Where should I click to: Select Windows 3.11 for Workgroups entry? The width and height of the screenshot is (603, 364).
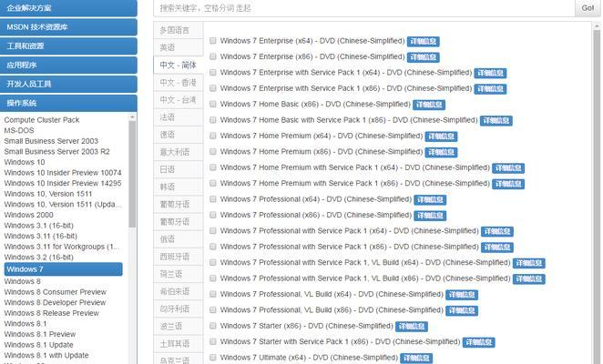point(62,247)
